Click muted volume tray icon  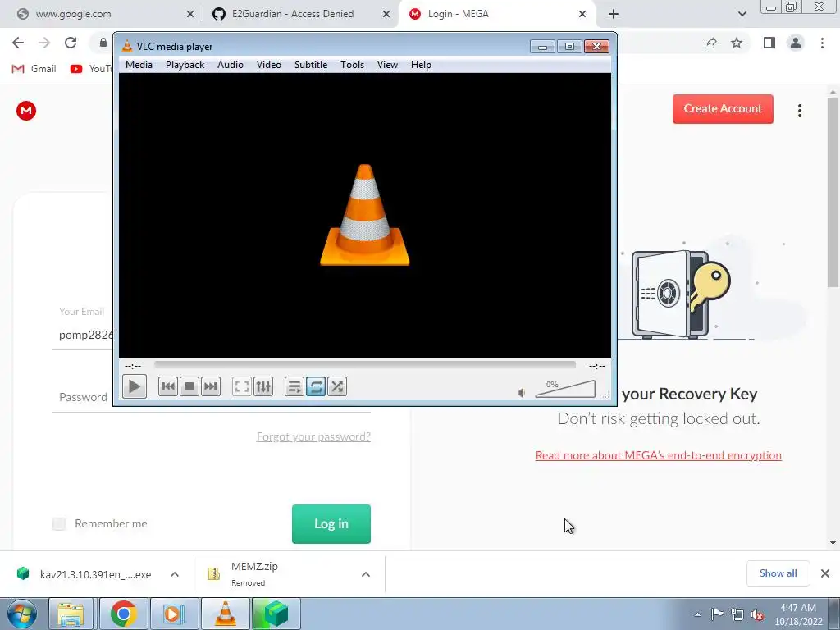click(x=757, y=614)
